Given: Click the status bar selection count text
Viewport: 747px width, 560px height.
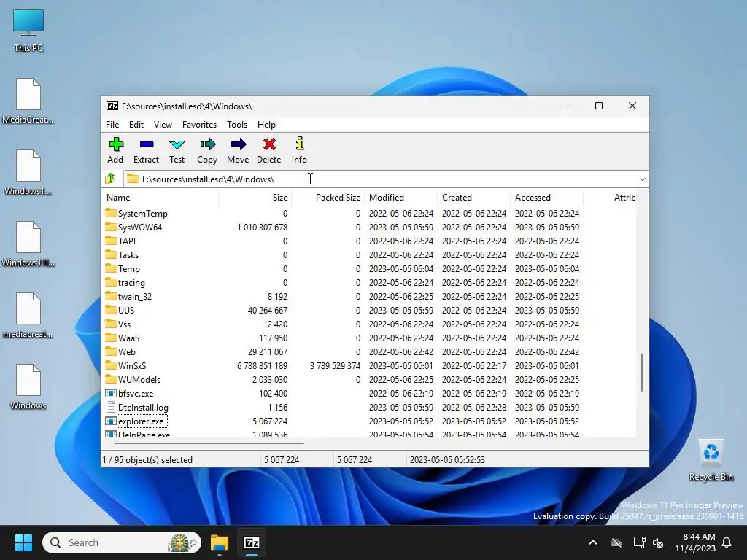Looking at the screenshot, I should pyautogui.click(x=147, y=460).
